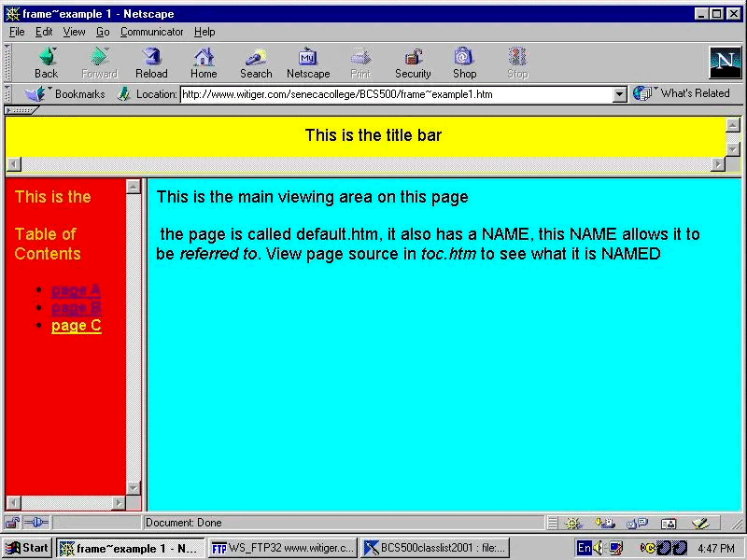Click the volume speaker tray icon

[599, 548]
